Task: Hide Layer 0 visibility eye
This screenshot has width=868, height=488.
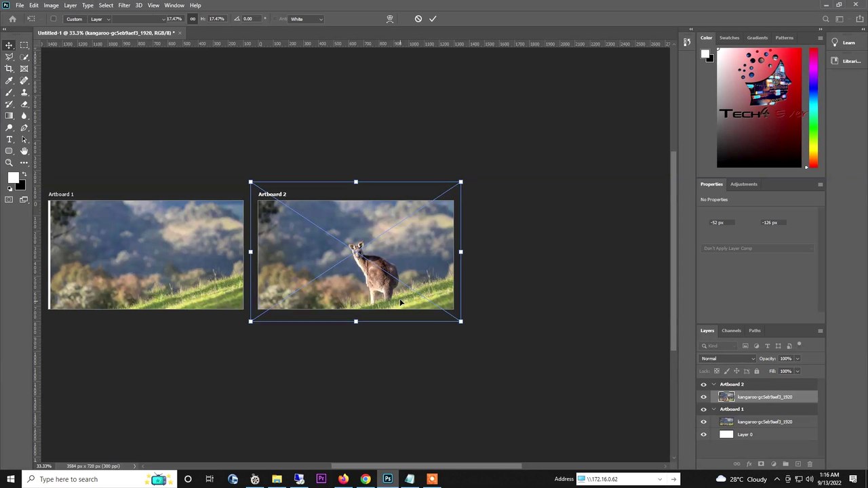Action: point(703,434)
